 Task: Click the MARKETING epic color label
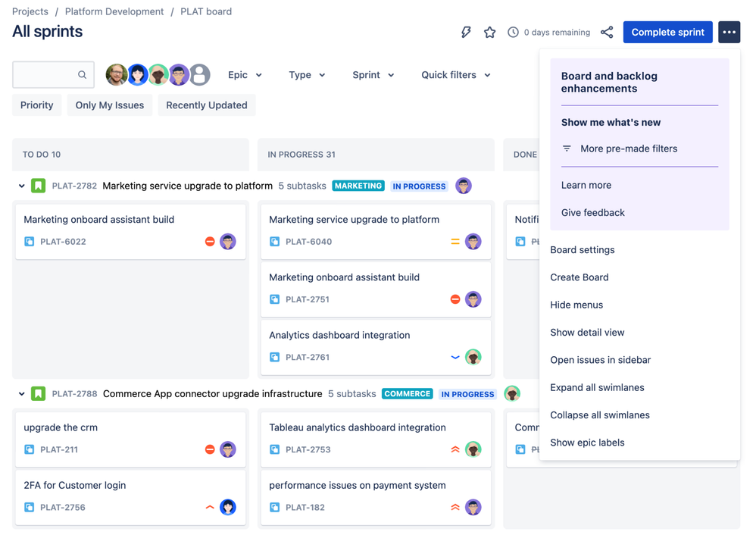click(358, 186)
